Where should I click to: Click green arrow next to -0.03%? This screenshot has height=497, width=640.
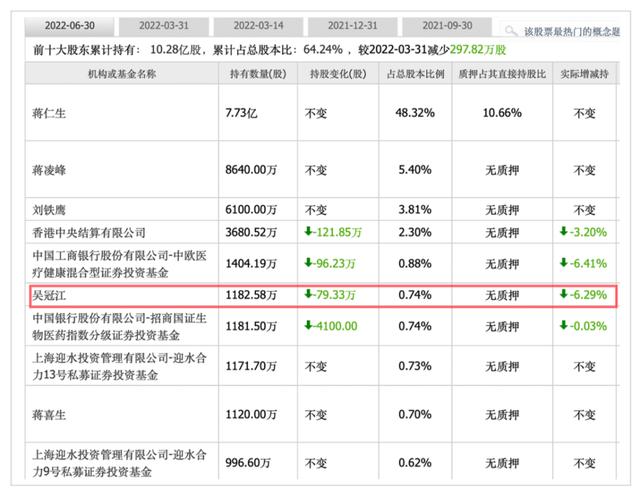pyautogui.click(x=564, y=325)
